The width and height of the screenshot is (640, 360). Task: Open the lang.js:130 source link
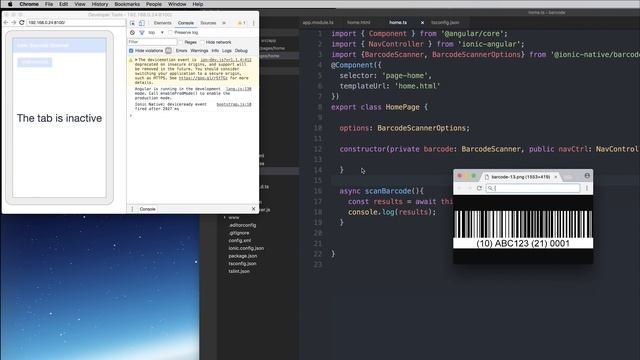pos(239,89)
